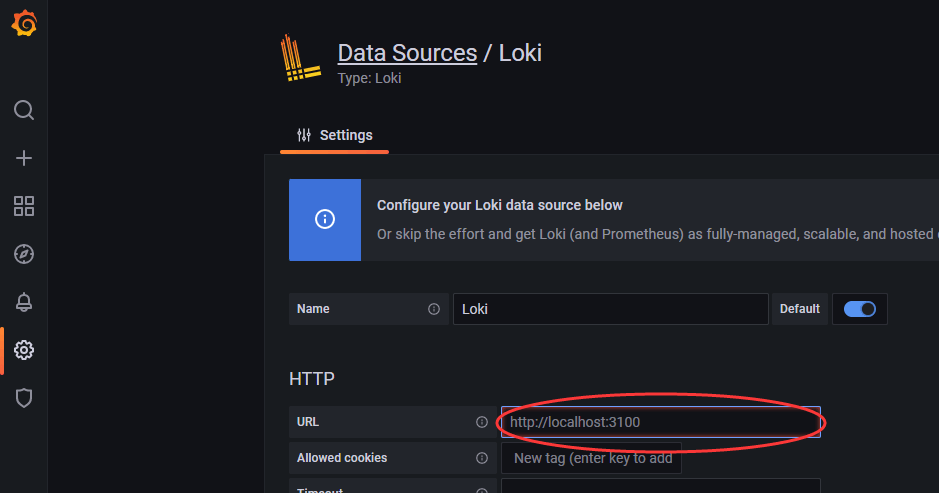Click the Create plus icon in sidebar
This screenshot has width=939, height=493.
24,158
